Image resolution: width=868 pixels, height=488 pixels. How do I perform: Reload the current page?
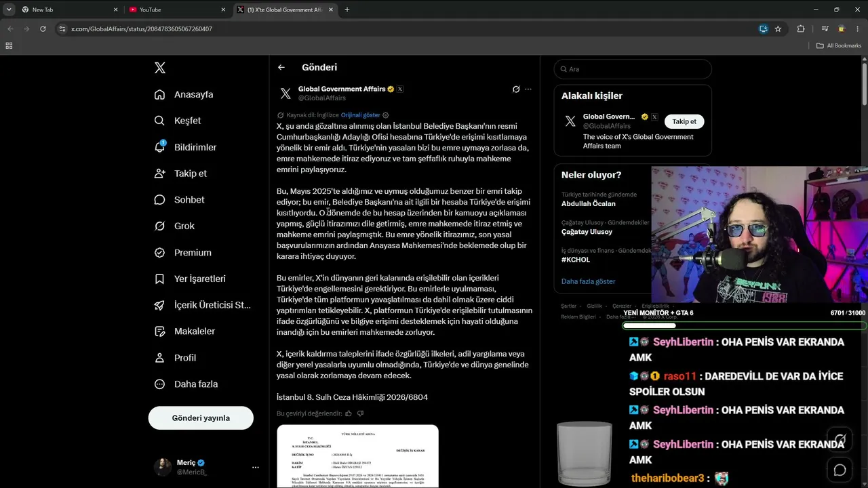pos(43,29)
